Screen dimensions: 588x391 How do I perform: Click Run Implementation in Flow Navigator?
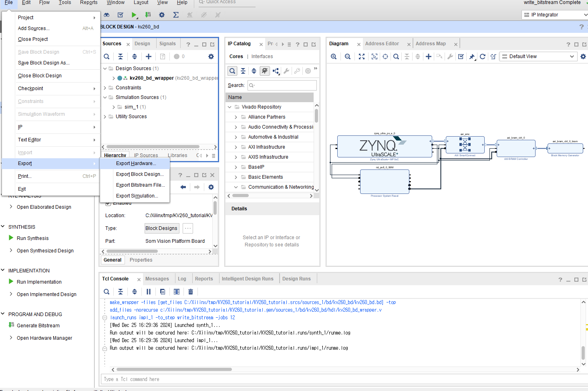point(39,282)
